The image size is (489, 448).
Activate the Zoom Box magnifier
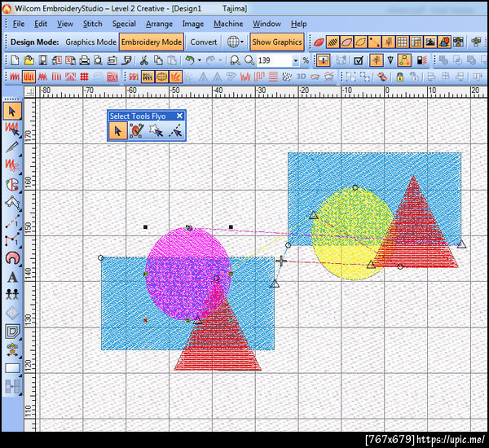[235, 60]
